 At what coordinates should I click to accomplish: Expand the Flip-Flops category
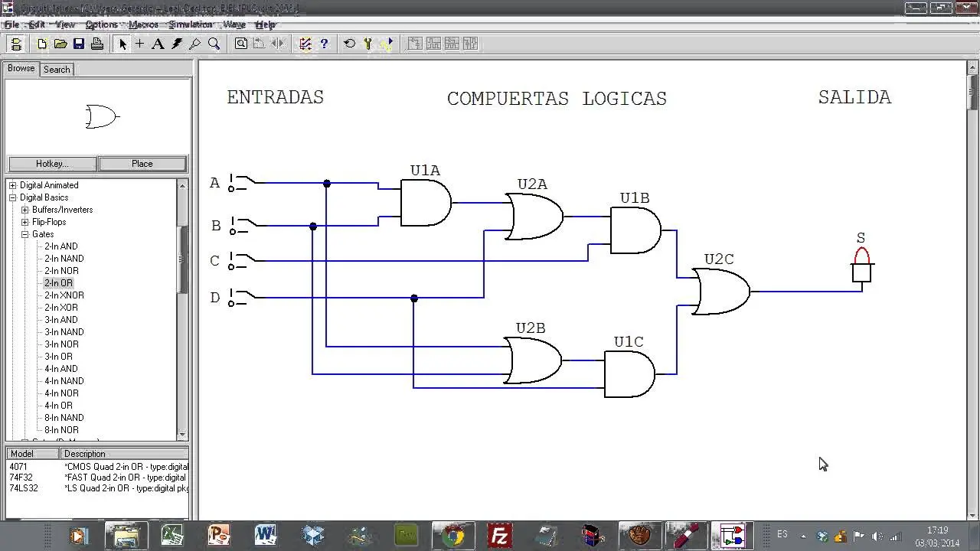[24, 222]
